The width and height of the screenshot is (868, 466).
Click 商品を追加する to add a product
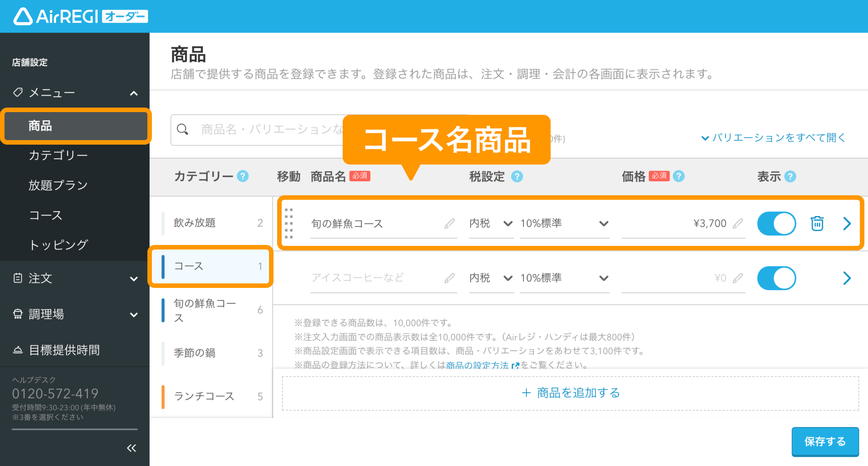(571, 393)
